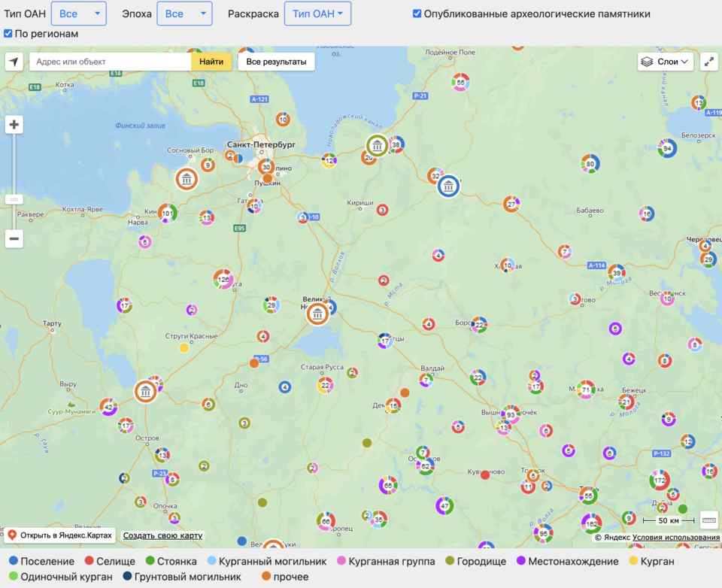Click museum cluster marker at Великий Новгород
This screenshot has height=588, width=722.
[318, 314]
